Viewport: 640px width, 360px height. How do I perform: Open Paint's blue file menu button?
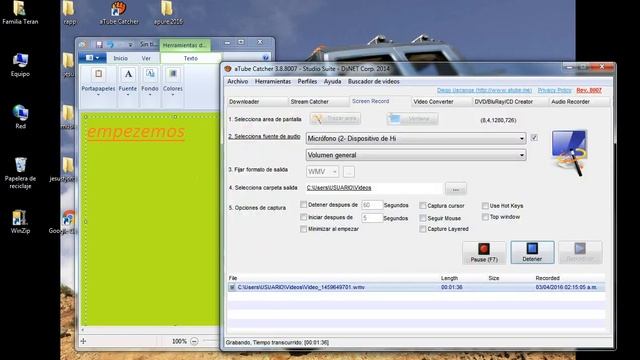pyautogui.click(x=93, y=58)
